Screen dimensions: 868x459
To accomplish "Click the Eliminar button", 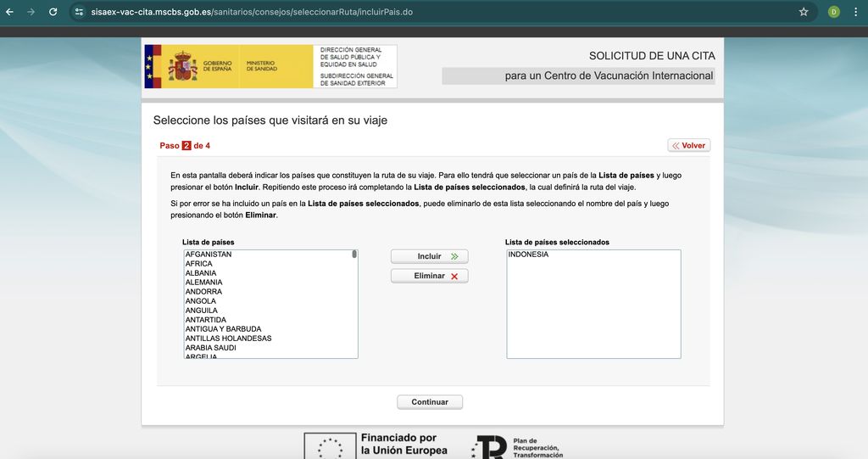I will (x=430, y=276).
